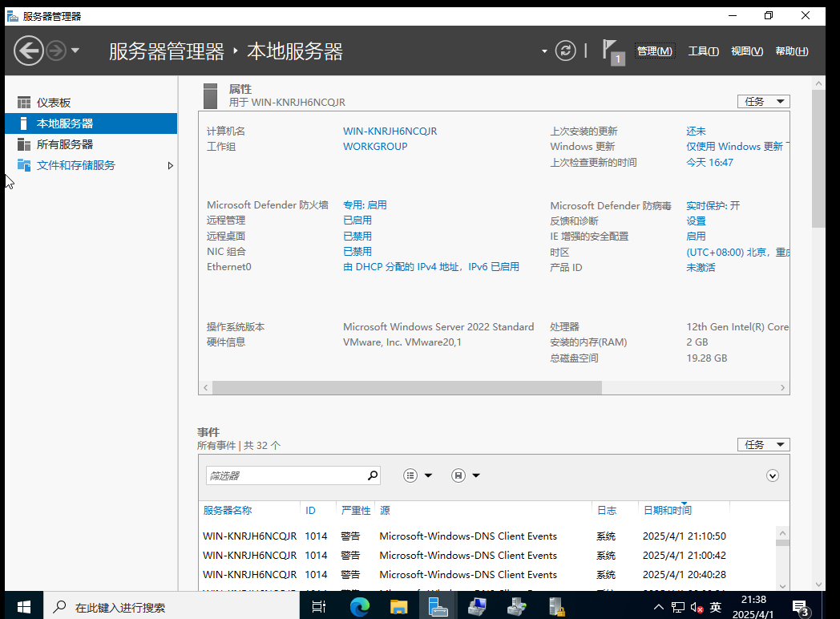Screen dimensions: 840x619
Task: Click firewall status 专用: 启用
Action: (x=365, y=204)
